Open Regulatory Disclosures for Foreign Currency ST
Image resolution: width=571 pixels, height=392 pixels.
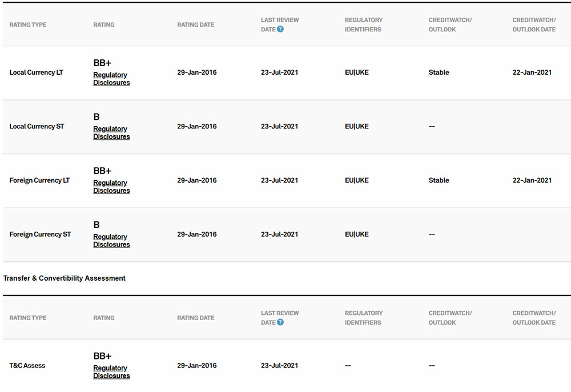[x=111, y=241]
